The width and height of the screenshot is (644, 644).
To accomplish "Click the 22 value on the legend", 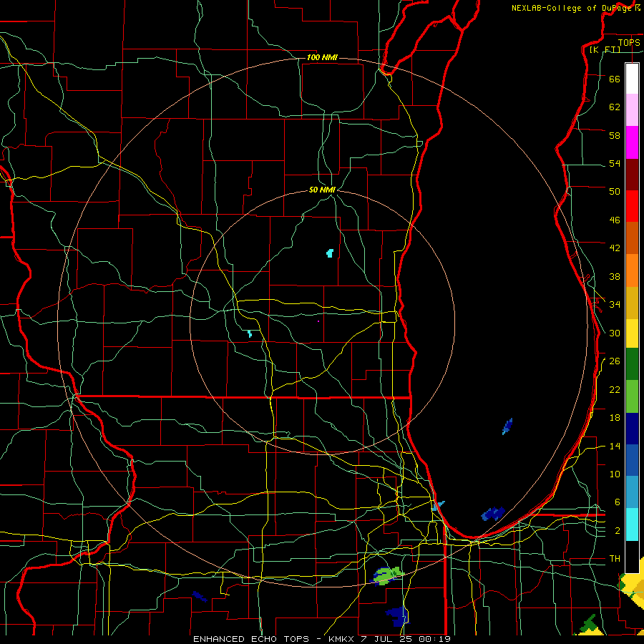I will click(615, 389).
